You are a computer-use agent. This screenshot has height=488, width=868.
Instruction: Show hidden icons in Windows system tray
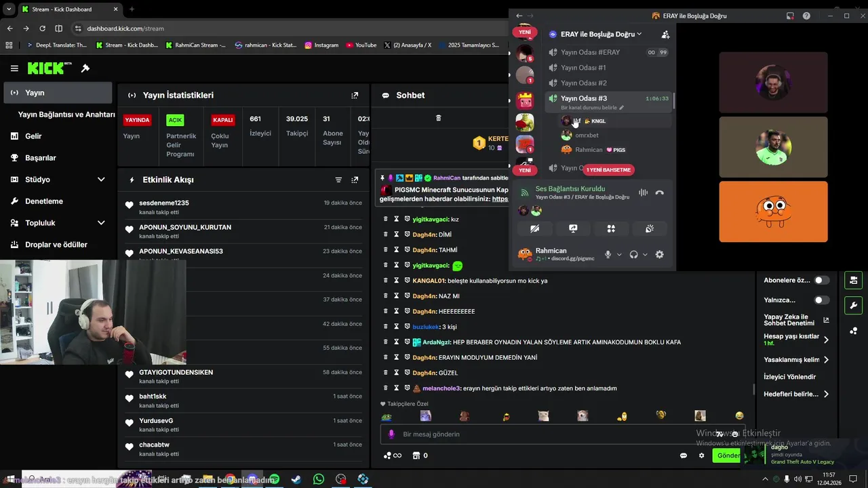tap(765, 479)
